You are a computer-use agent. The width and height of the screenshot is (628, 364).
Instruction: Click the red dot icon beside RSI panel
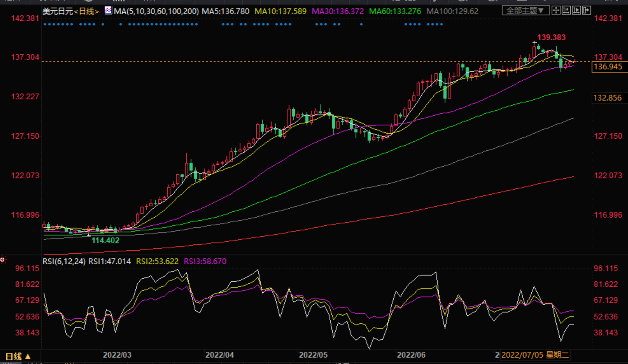pos(3,259)
